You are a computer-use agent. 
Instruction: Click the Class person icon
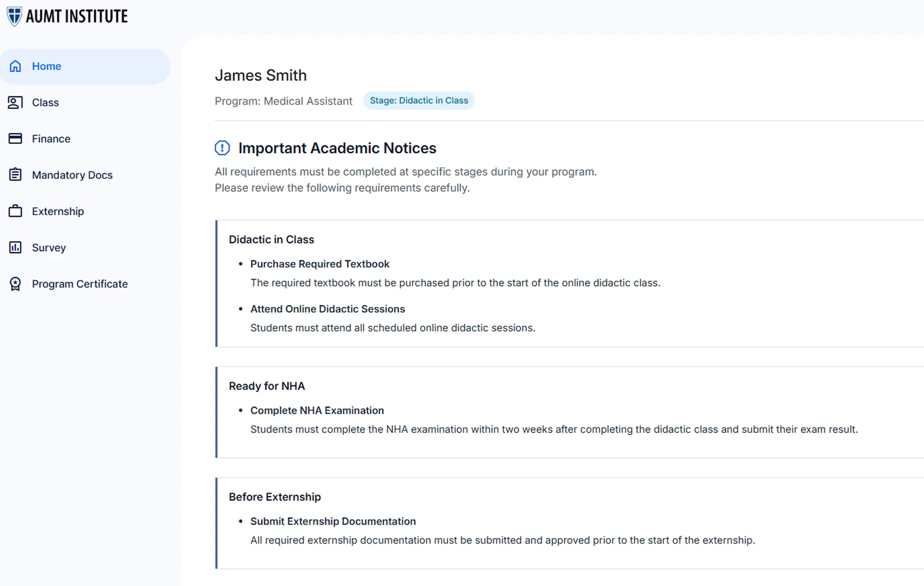[15, 103]
